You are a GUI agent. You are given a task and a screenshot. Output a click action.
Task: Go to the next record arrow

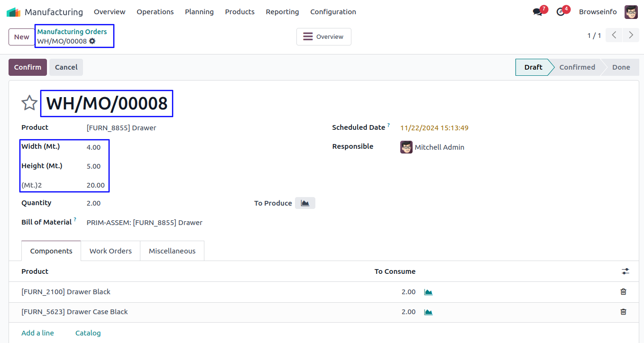(x=631, y=35)
